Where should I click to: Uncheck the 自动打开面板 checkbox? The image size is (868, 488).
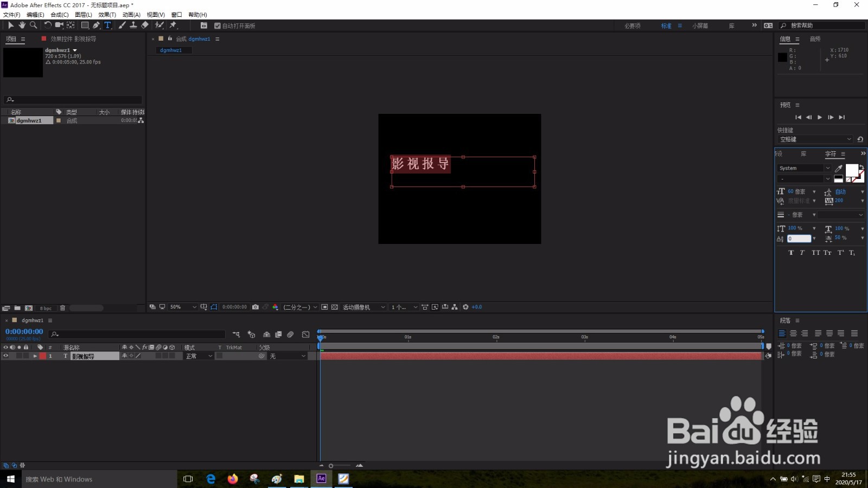[x=218, y=25]
